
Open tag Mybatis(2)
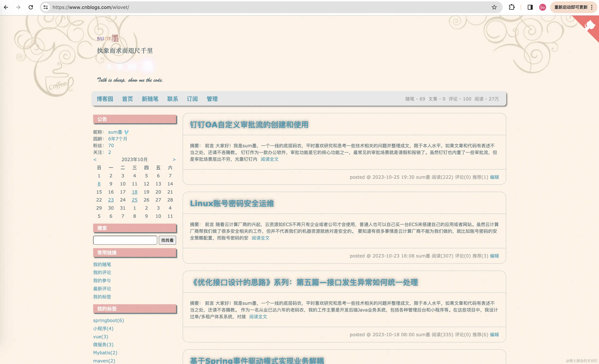coord(105,353)
